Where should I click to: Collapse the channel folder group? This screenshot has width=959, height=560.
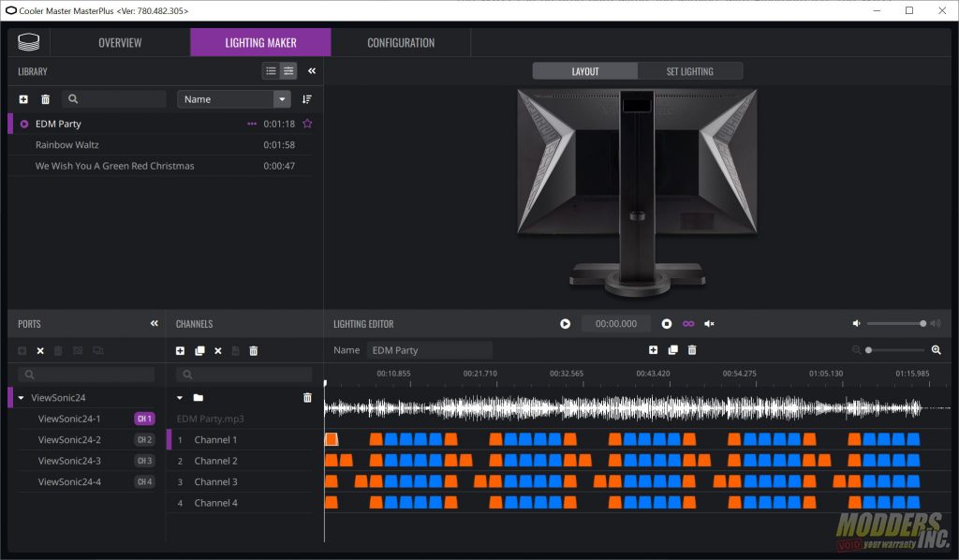pyautogui.click(x=180, y=397)
